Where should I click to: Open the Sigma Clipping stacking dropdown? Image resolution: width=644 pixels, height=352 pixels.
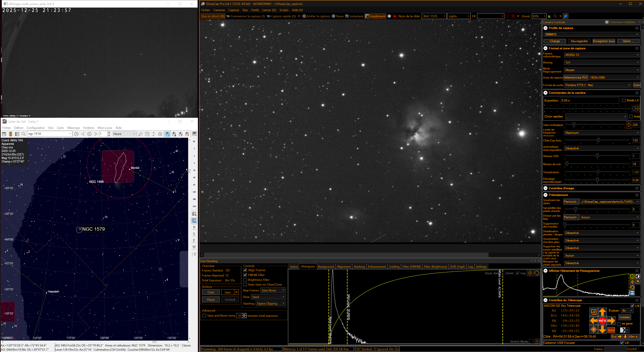[x=271, y=304]
